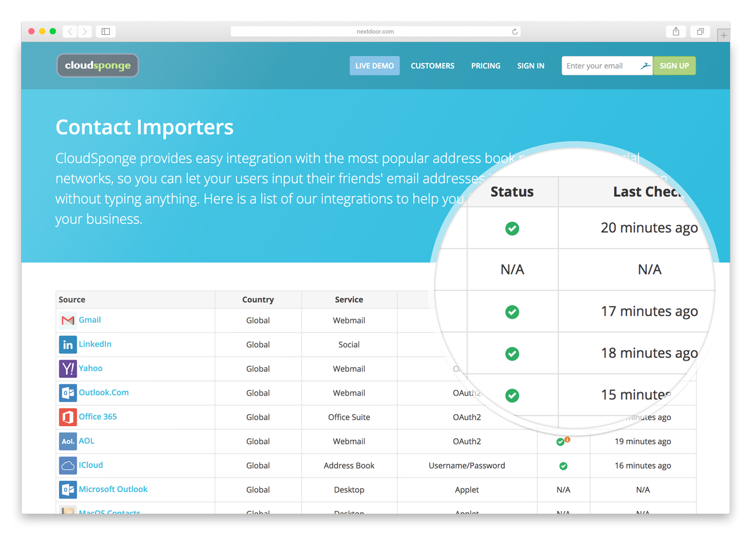
Task: Click the green SIGN UP button
Action: [674, 66]
